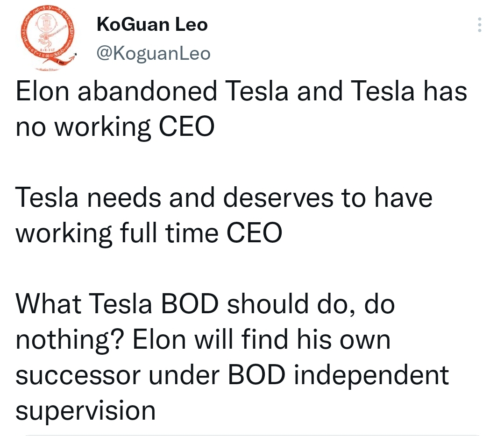This screenshot has width=504, height=436.
Task: Select the line 'Elon abandoned Tesla and Tesla has'
Action: [241, 91]
